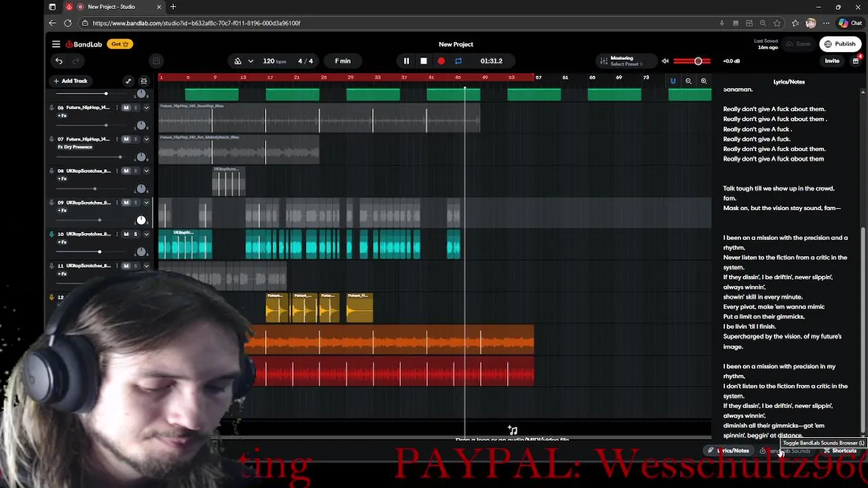
Task: Solo track 06 Future_HipHop
Action: [x=136, y=108]
